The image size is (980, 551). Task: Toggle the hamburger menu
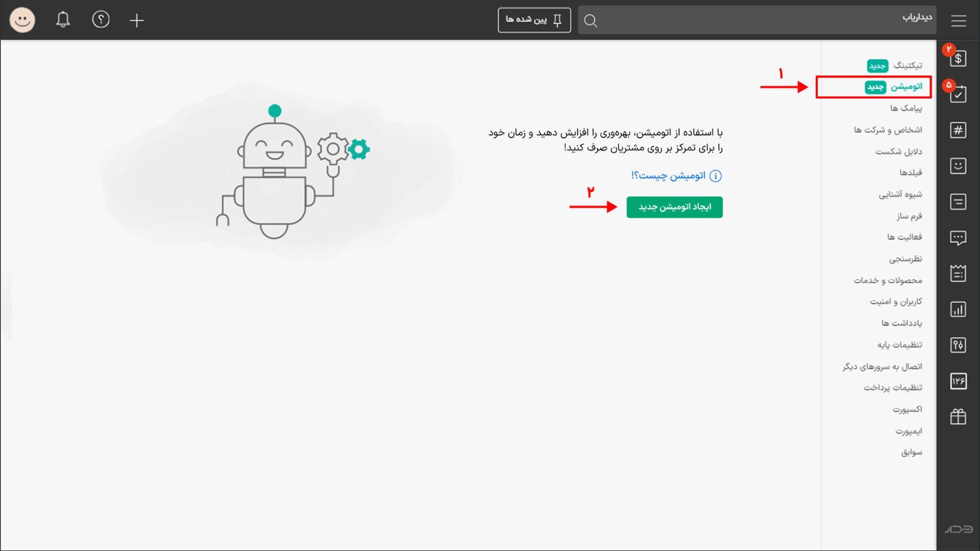click(958, 21)
